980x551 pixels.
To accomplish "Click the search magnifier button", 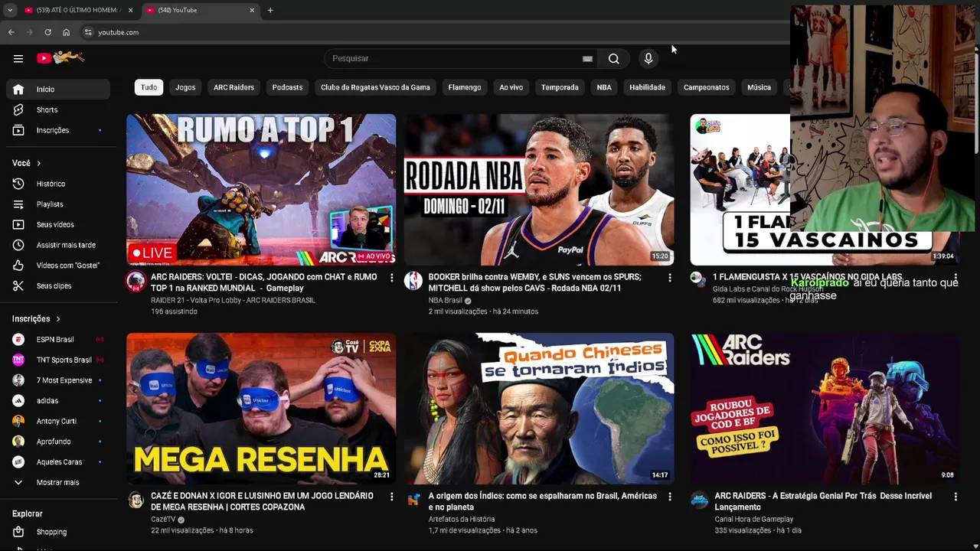I will (x=613, y=58).
